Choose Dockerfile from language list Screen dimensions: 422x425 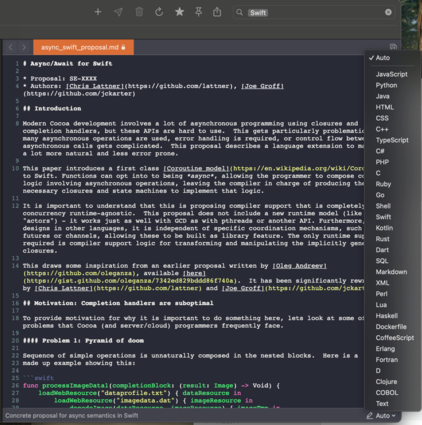tap(392, 327)
